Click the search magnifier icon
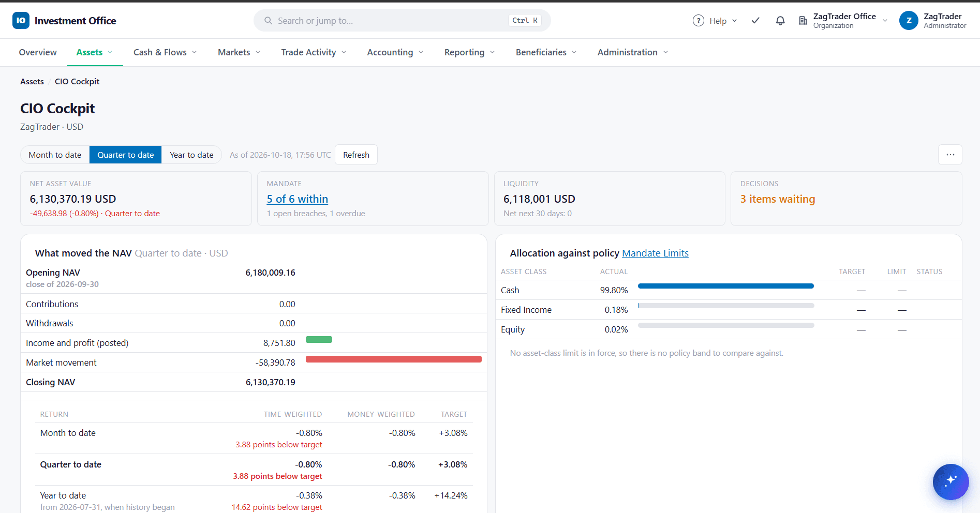Screen dimensions: 980x513 (x=268, y=21)
